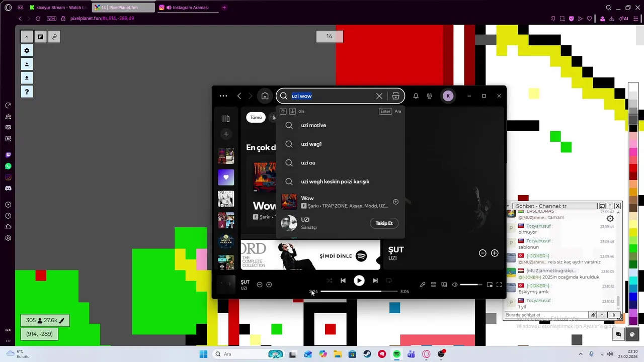644x362 pixels.
Task: Seek on the Spotify progress bar
Action: 359,291
